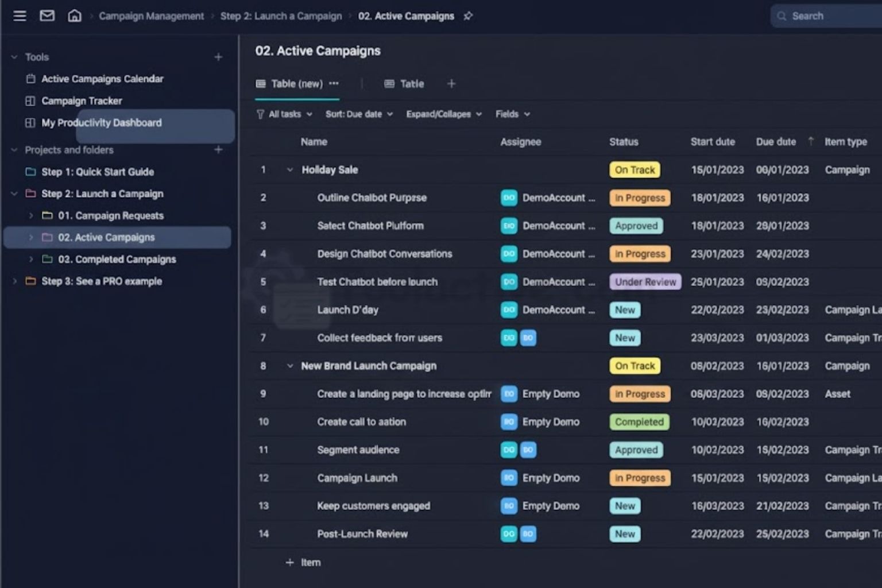Pin the Active Campaigns page using the pin icon

click(468, 16)
